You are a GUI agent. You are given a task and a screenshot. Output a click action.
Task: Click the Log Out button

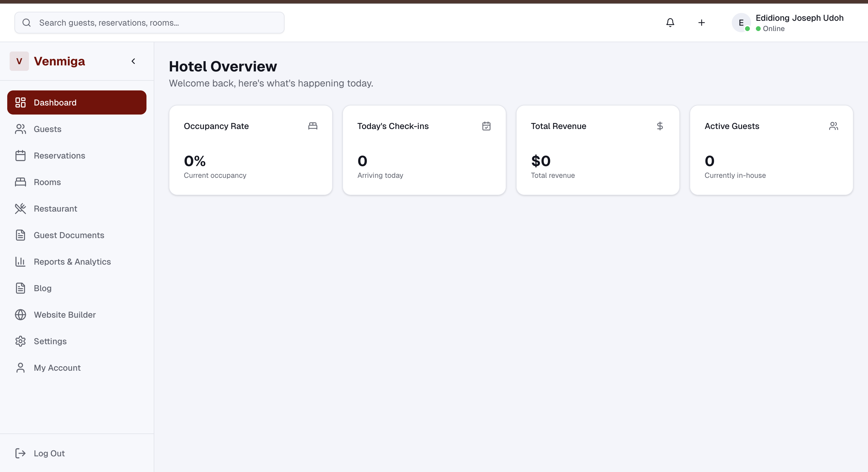click(49, 454)
